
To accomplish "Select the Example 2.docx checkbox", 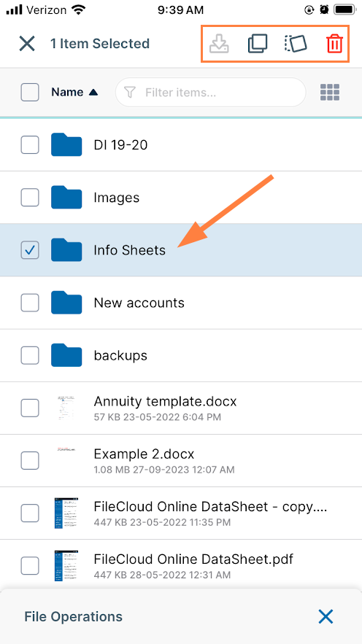I will click(x=30, y=460).
